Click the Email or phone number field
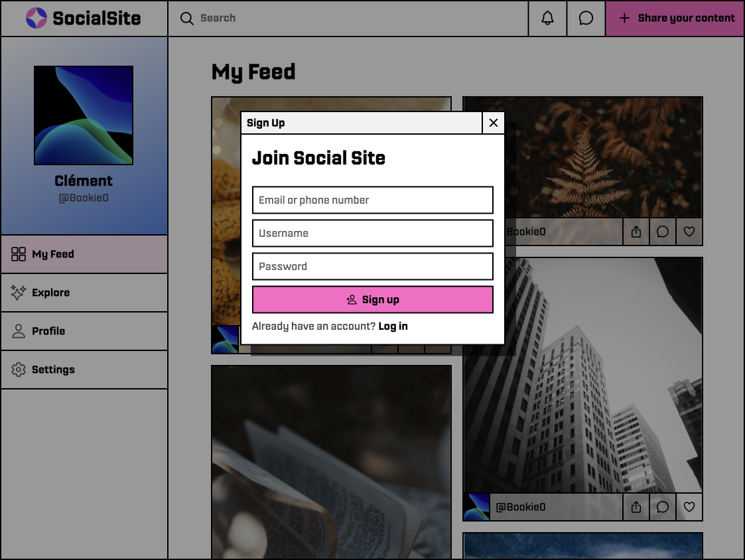 click(x=372, y=200)
